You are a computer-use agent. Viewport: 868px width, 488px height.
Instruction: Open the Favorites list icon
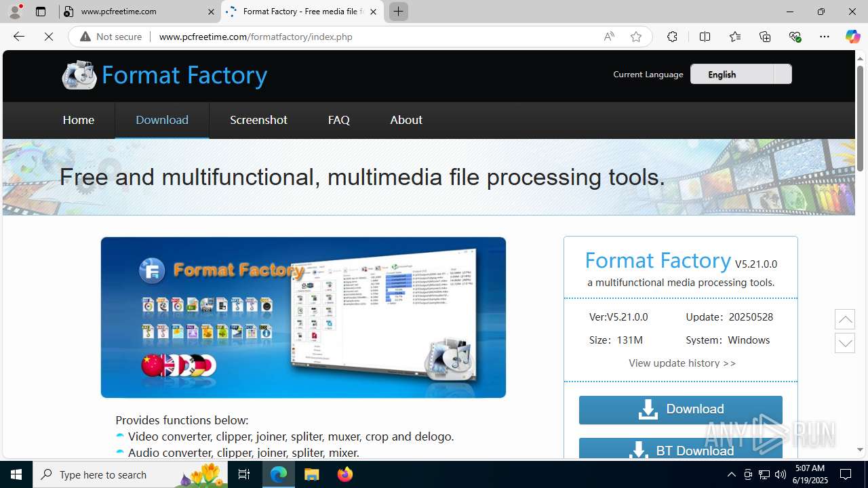(735, 37)
